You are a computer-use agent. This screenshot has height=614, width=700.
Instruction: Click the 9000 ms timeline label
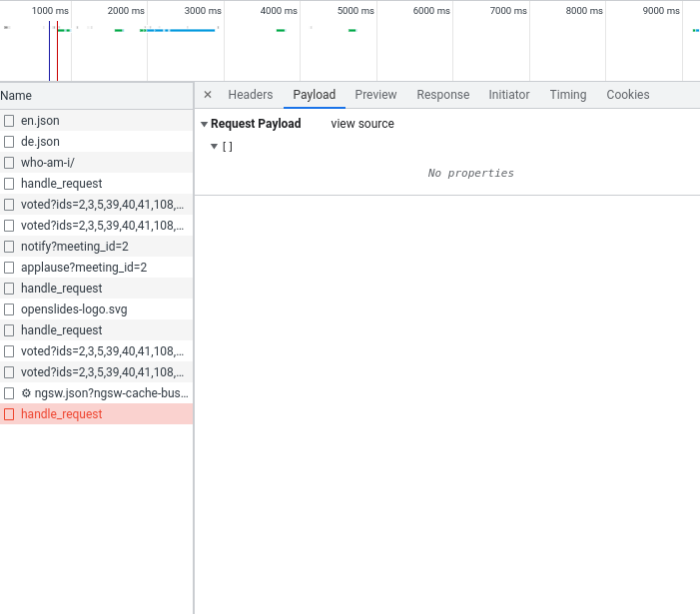[x=661, y=11]
